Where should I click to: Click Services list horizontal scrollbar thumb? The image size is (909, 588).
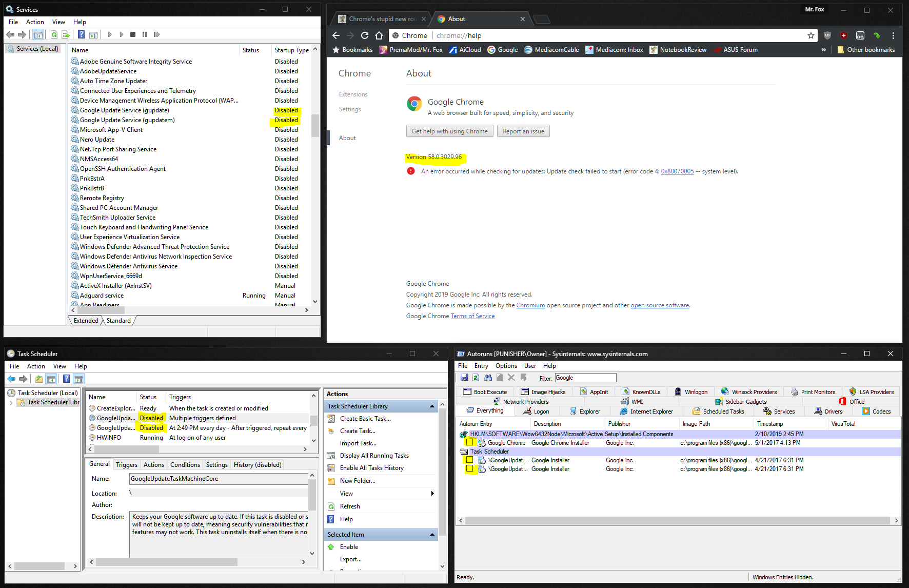tap(101, 310)
